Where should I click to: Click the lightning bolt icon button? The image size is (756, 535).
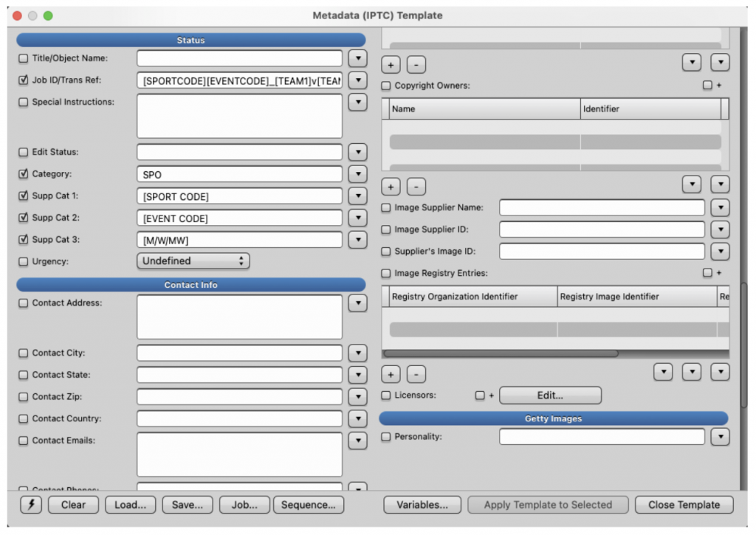[31, 505]
